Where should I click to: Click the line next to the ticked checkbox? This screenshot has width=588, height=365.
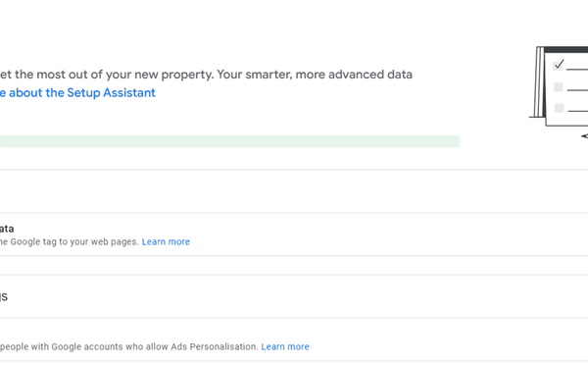coord(577,69)
